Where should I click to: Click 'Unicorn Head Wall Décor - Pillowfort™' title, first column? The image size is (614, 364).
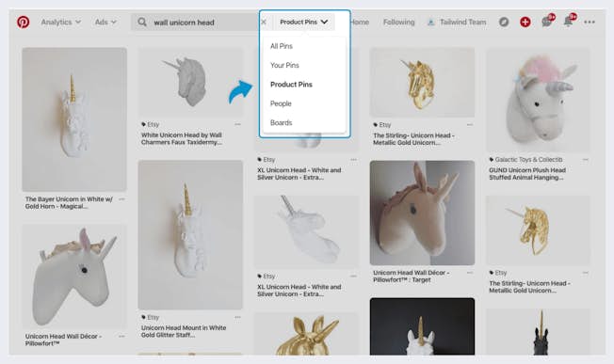pos(63,340)
